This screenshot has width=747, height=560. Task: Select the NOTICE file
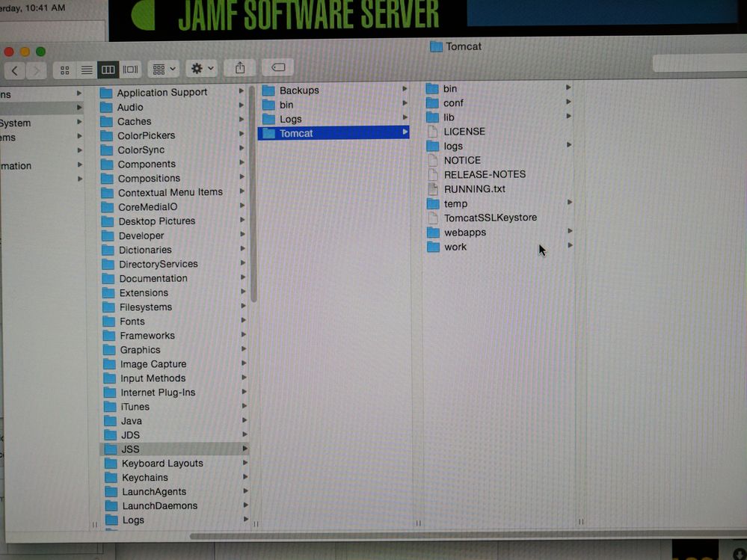[462, 161]
